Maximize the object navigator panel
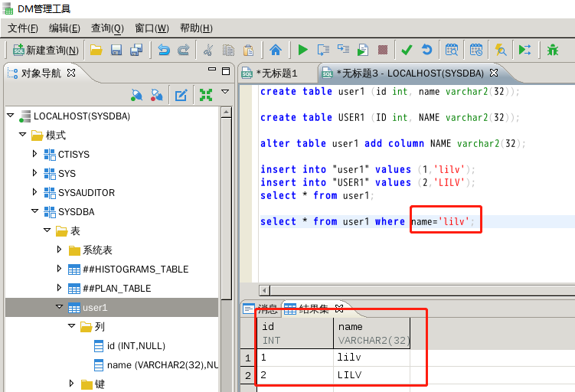This screenshot has height=392, width=575. [226, 71]
